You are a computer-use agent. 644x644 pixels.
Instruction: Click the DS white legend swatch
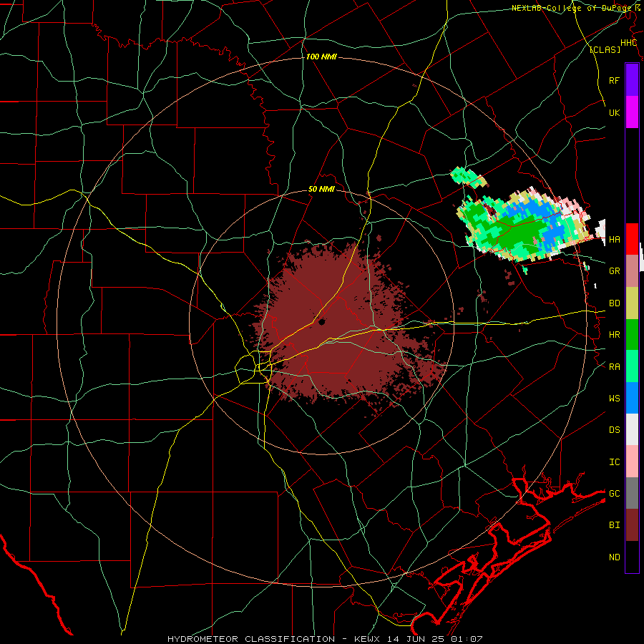pyautogui.click(x=632, y=429)
